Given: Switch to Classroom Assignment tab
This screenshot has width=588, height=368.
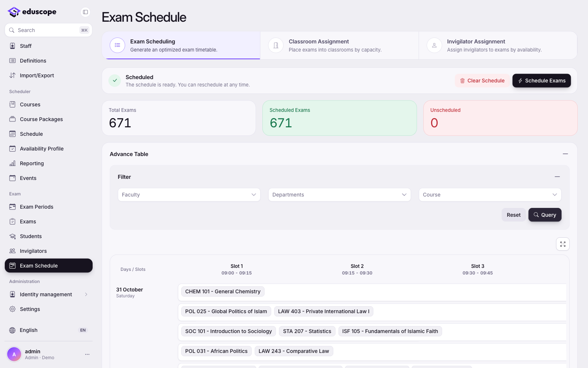Looking at the screenshot, I should (340, 45).
